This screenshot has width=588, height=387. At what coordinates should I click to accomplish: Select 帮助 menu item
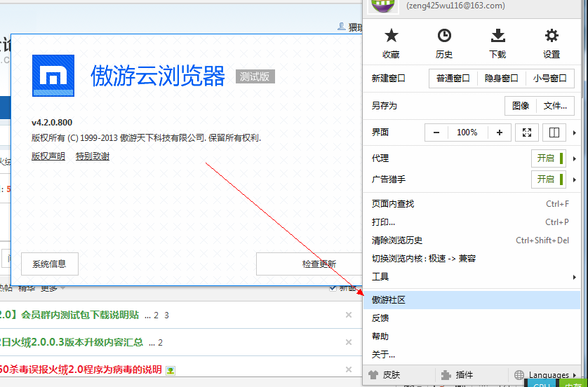point(472,336)
